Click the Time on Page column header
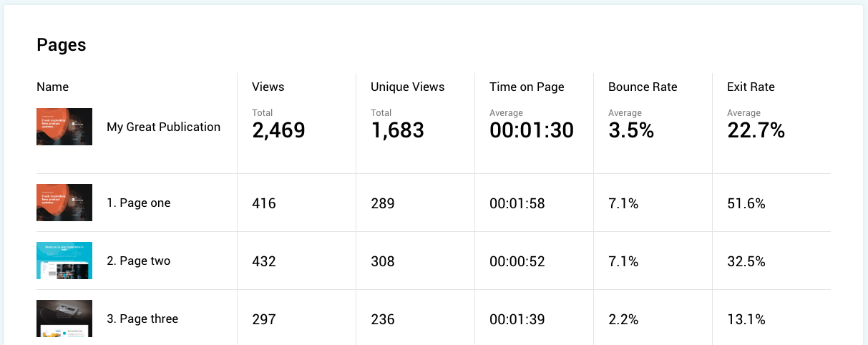This screenshot has width=868, height=345. 527,87
